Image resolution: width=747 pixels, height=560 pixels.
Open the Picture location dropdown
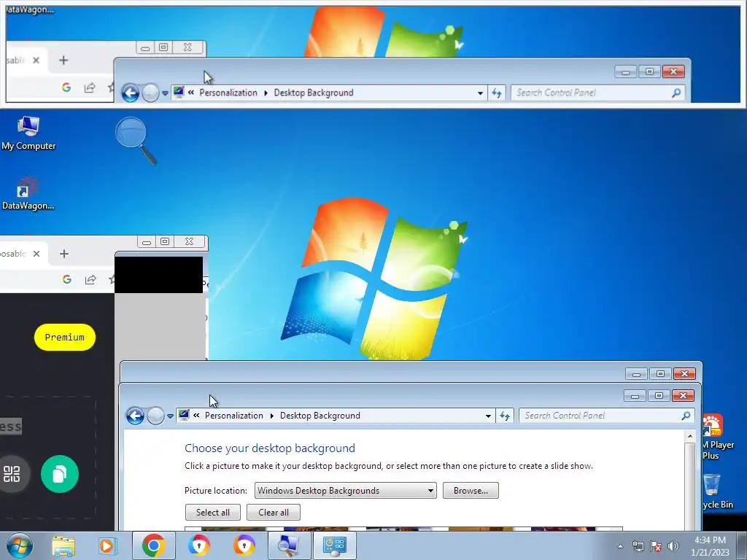[x=345, y=491]
